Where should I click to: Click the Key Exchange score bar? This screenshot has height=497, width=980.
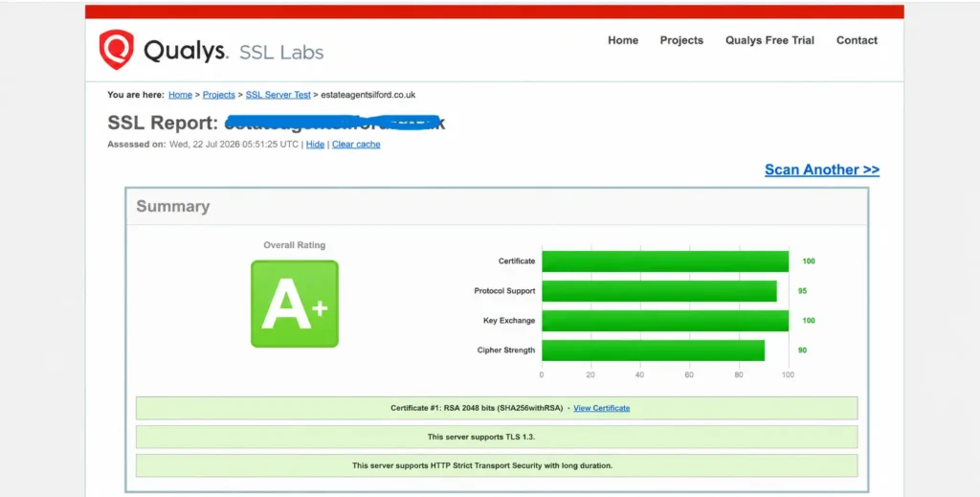[x=665, y=321]
